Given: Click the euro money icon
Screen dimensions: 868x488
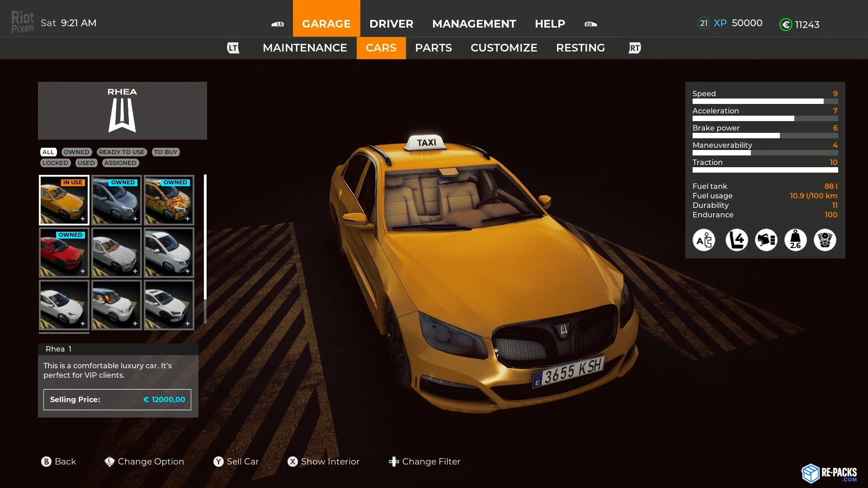Looking at the screenshot, I should click(786, 25).
